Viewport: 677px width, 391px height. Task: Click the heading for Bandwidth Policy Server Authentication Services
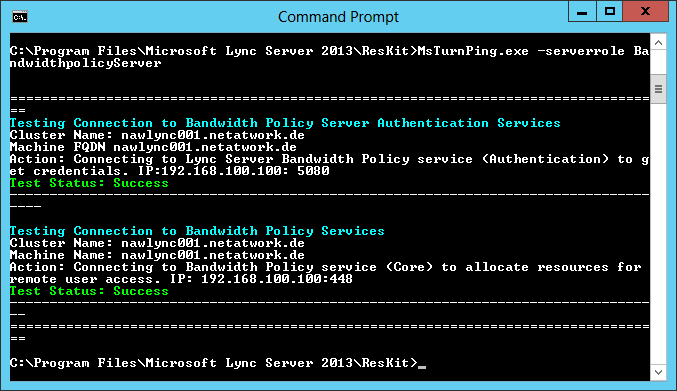click(285, 123)
